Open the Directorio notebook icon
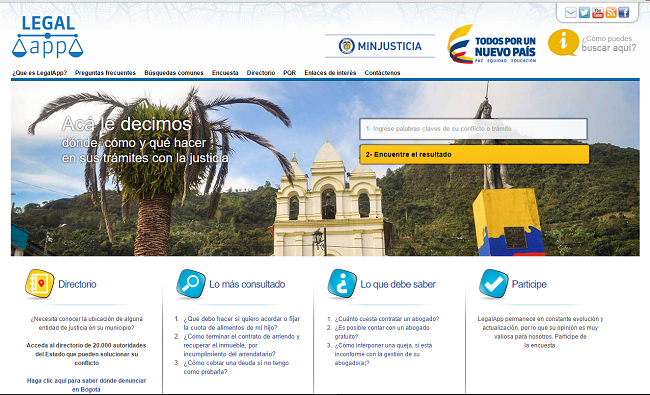This screenshot has width=650, height=395. 39,284
